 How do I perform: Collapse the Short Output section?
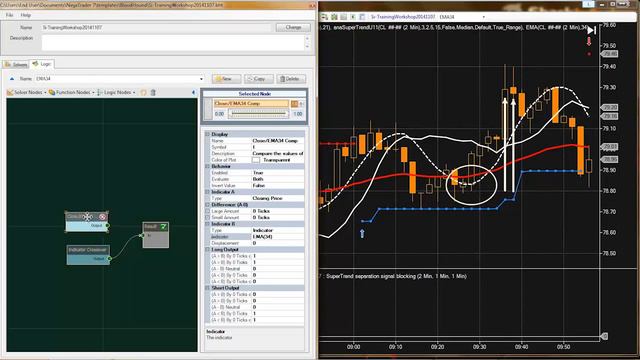(x=207, y=288)
